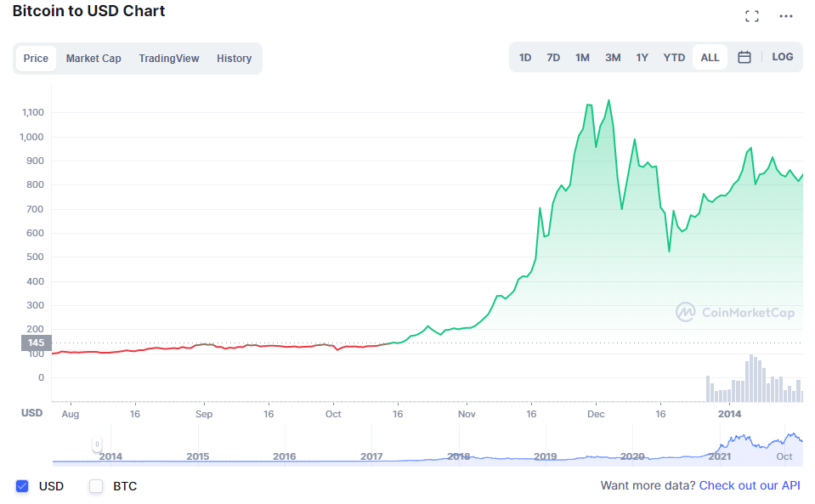Click the Nov x-axis label

[x=467, y=414]
